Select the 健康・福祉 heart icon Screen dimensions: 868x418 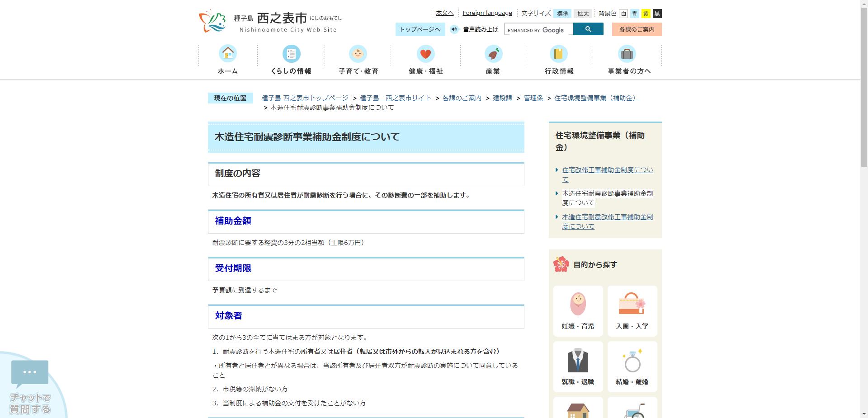tap(425, 54)
